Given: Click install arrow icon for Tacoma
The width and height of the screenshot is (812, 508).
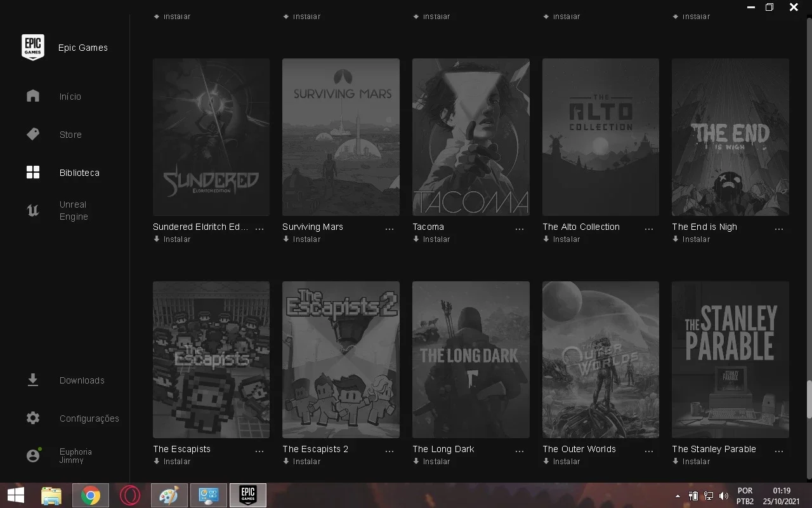Looking at the screenshot, I should pyautogui.click(x=416, y=239).
